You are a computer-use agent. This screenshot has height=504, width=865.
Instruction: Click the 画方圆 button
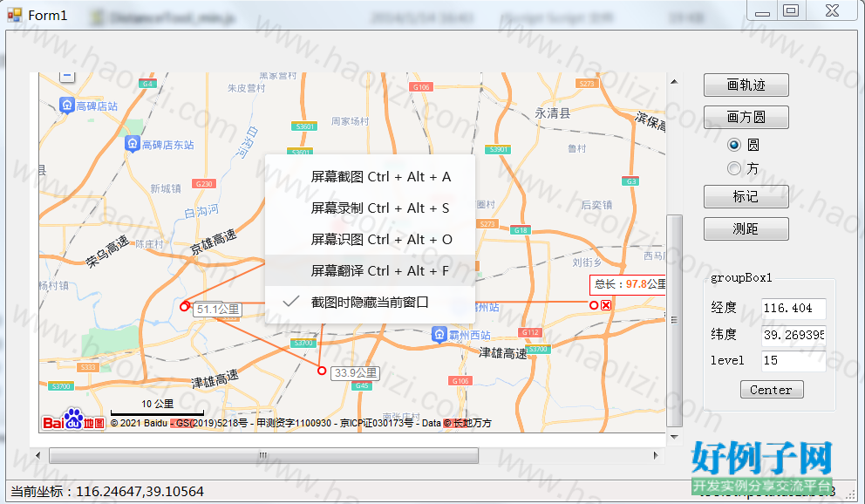coord(746,117)
